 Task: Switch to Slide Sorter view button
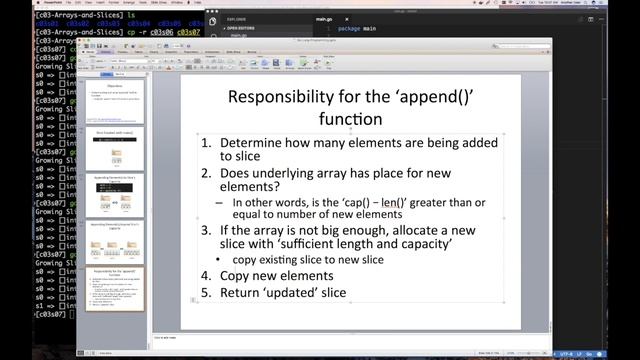(x=87, y=353)
